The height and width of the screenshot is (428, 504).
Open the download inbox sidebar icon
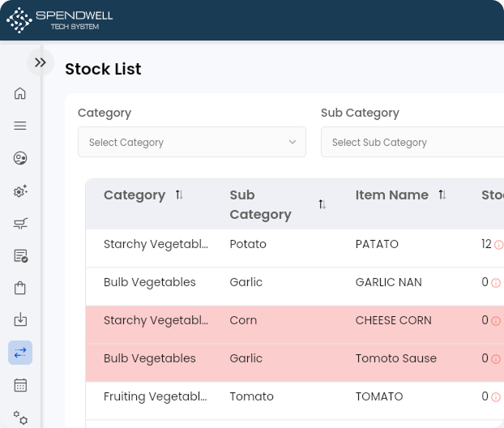click(20, 319)
